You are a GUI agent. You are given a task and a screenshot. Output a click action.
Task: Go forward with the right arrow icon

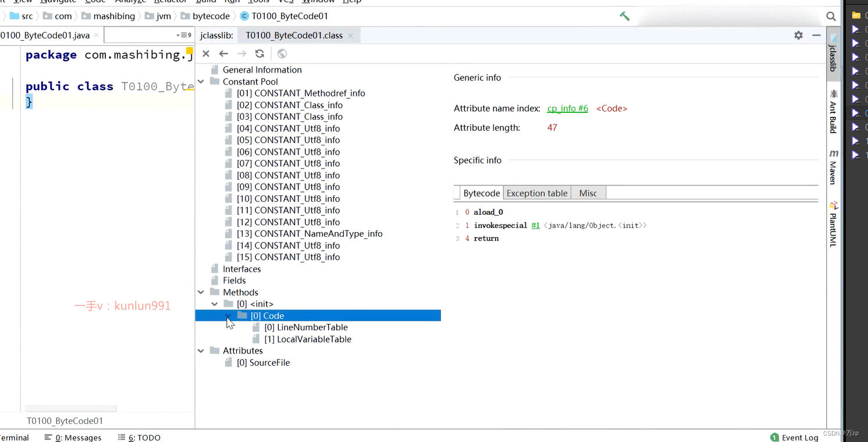pos(241,54)
